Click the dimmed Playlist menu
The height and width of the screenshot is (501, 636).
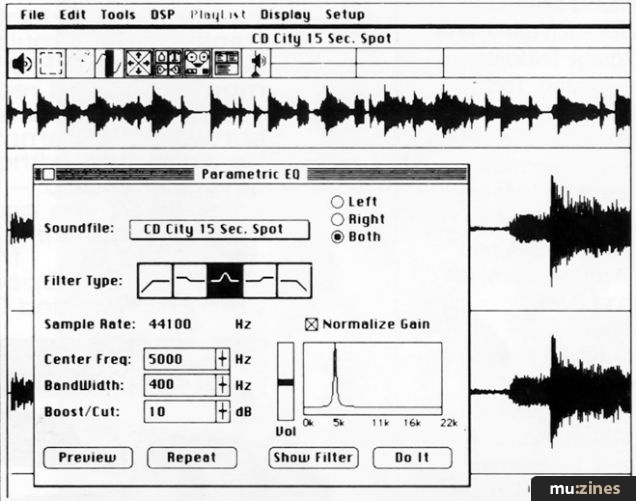click(x=218, y=15)
